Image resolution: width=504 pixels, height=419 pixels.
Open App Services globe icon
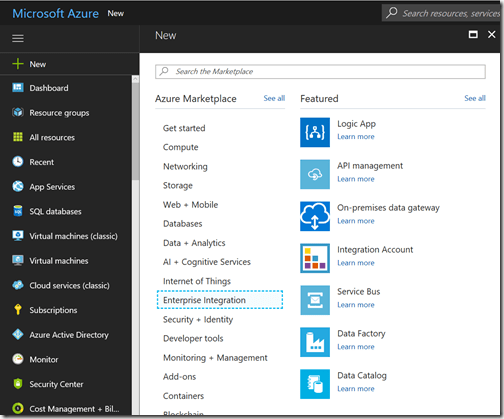tap(18, 186)
